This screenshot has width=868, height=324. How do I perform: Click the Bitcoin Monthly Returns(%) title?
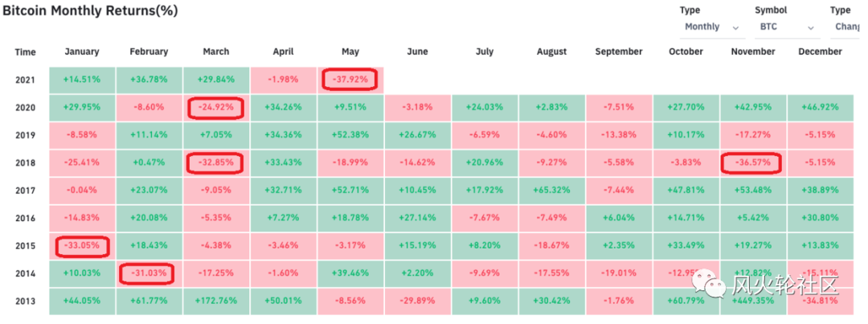coord(89,11)
